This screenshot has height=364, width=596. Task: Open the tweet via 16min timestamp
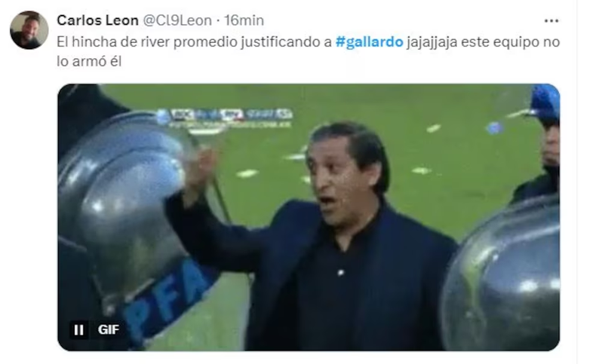click(x=244, y=20)
